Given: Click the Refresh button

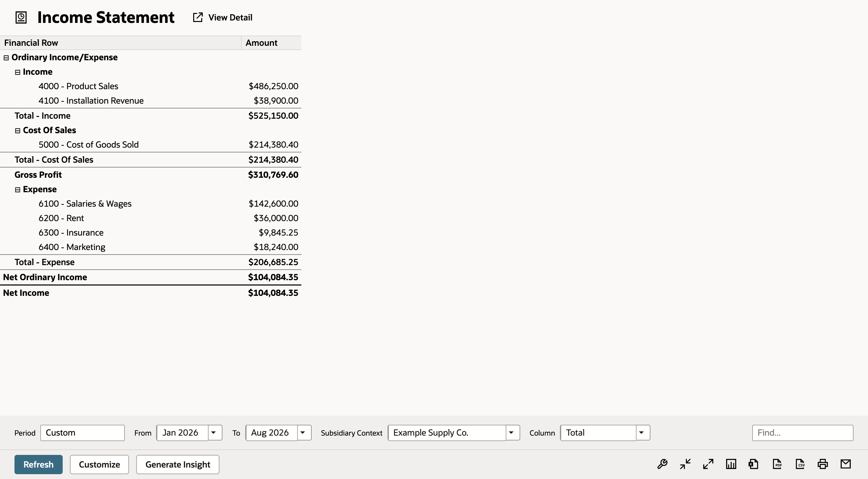Looking at the screenshot, I should [x=38, y=464].
